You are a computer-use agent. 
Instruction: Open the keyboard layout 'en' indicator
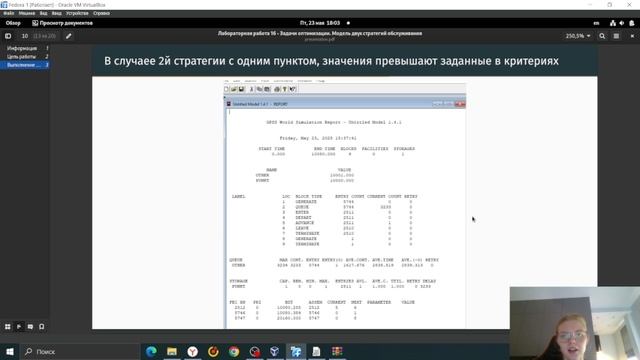point(596,23)
